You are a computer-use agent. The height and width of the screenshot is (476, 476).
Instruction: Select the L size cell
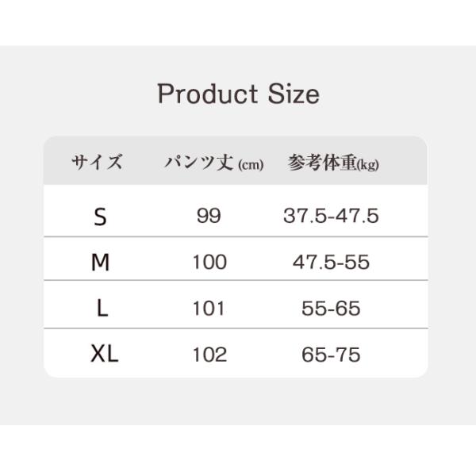(x=102, y=309)
